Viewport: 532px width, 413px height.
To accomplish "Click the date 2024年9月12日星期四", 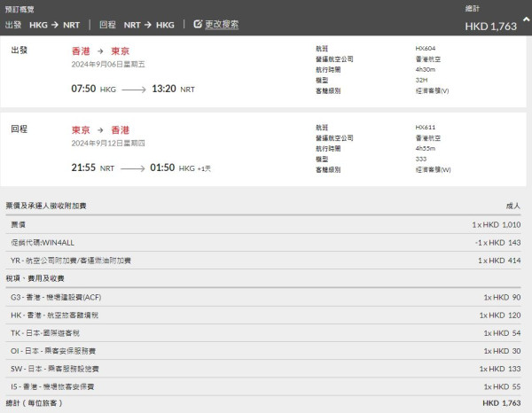I will (108, 144).
